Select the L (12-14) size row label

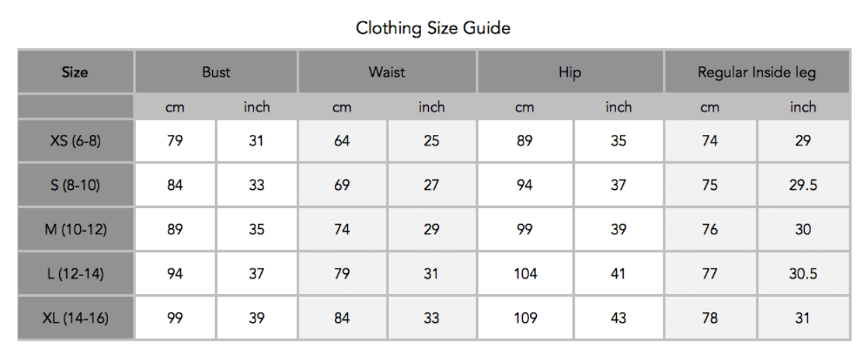tap(75, 274)
